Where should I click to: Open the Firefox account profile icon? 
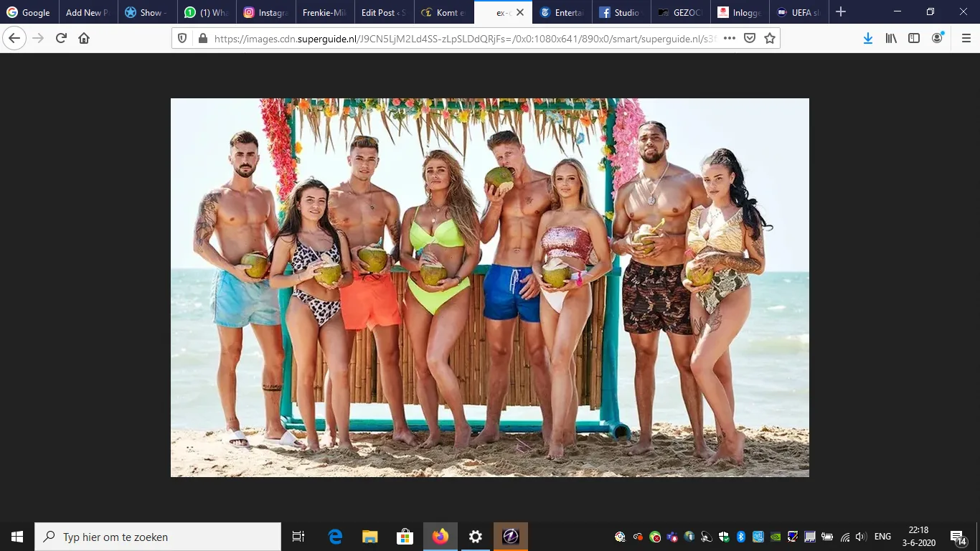(x=937, y=37)
